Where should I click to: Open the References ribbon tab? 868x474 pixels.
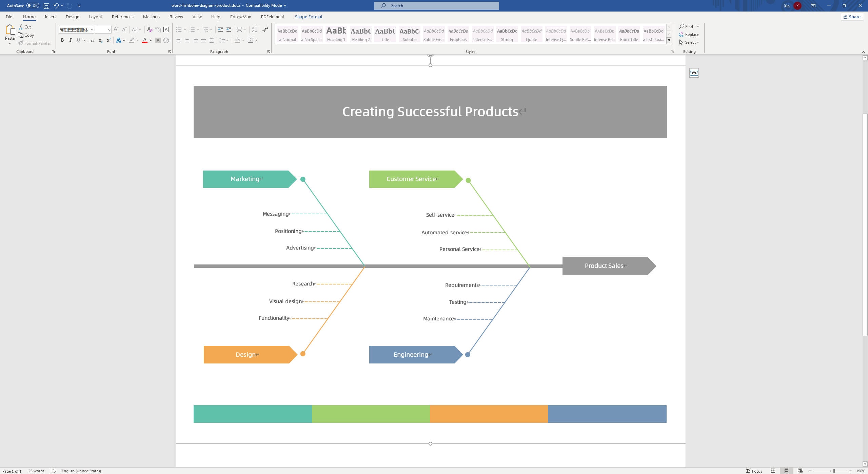122,16
